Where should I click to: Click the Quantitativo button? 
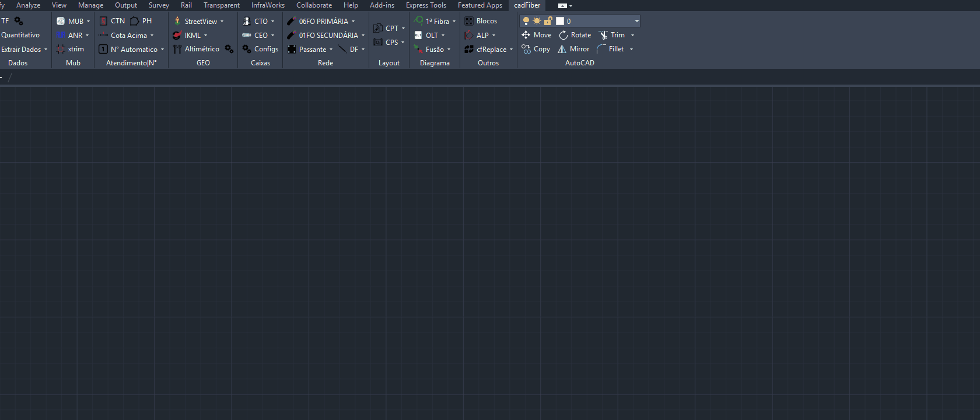pyautogui.click(x=20, y=35)
